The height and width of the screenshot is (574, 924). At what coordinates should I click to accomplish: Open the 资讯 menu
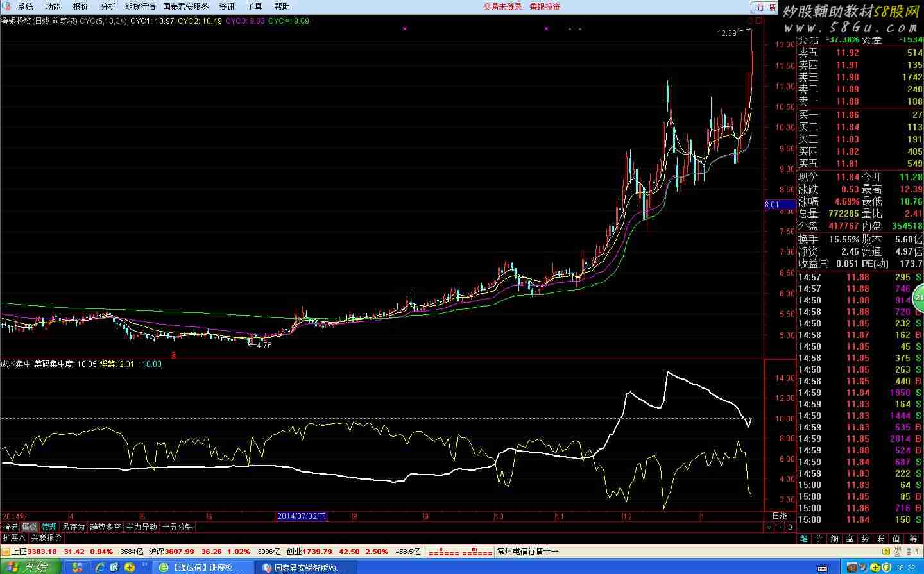point(227,7)
